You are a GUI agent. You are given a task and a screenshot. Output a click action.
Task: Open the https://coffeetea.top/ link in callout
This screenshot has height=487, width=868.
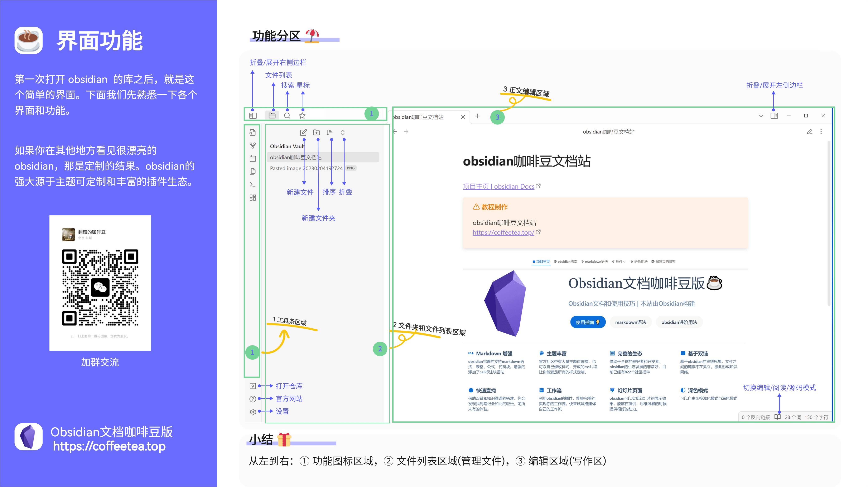(x=503, y=232)
